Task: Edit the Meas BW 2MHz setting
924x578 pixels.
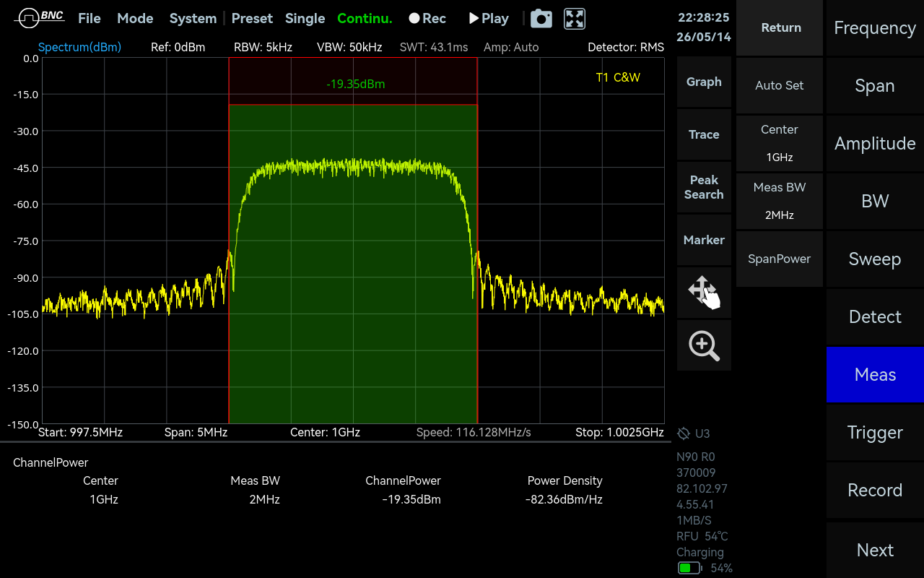Action: [780, 201]
